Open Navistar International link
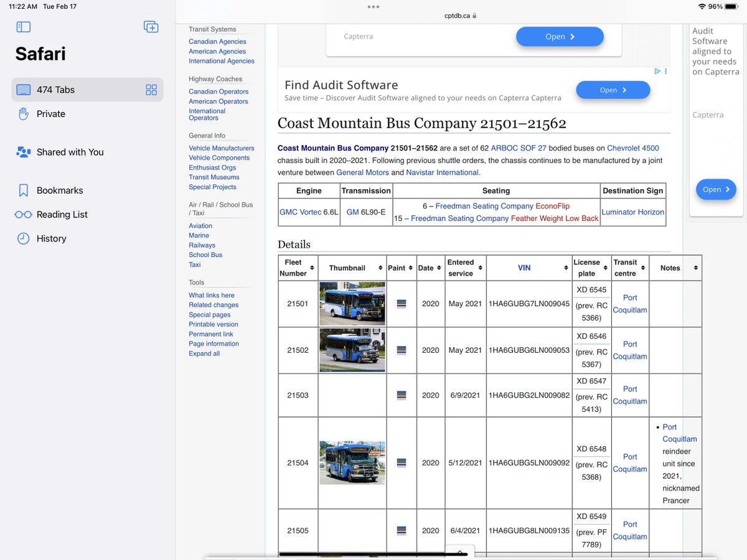 pyautogui.click(x=442, y=172)
